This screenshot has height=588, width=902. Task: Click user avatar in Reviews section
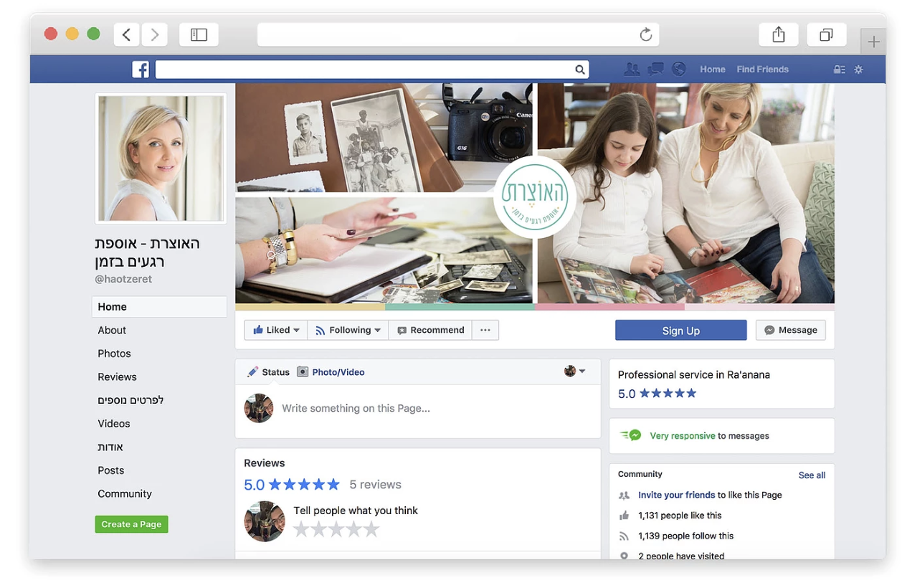(265, 521)
